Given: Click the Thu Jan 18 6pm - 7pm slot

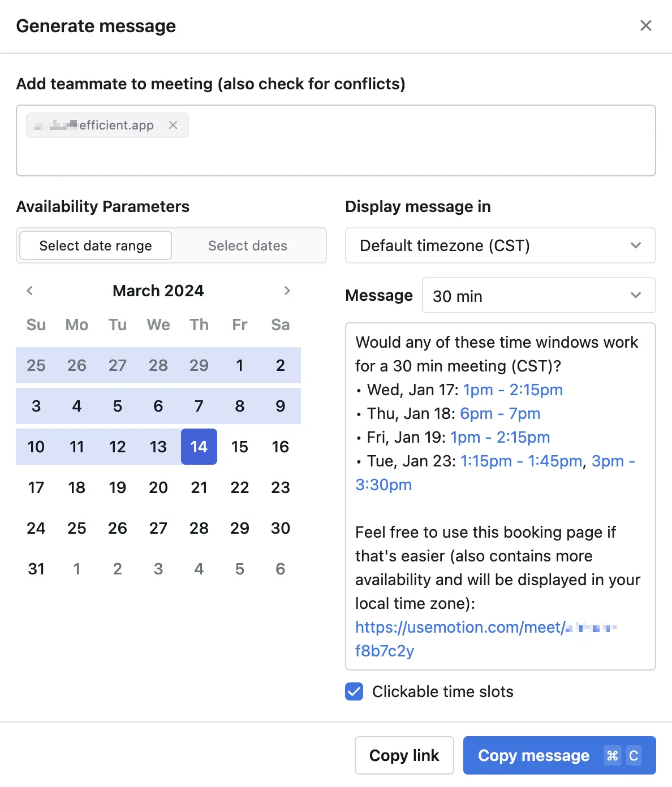Looking at the screenshot, I should (500, 414).
